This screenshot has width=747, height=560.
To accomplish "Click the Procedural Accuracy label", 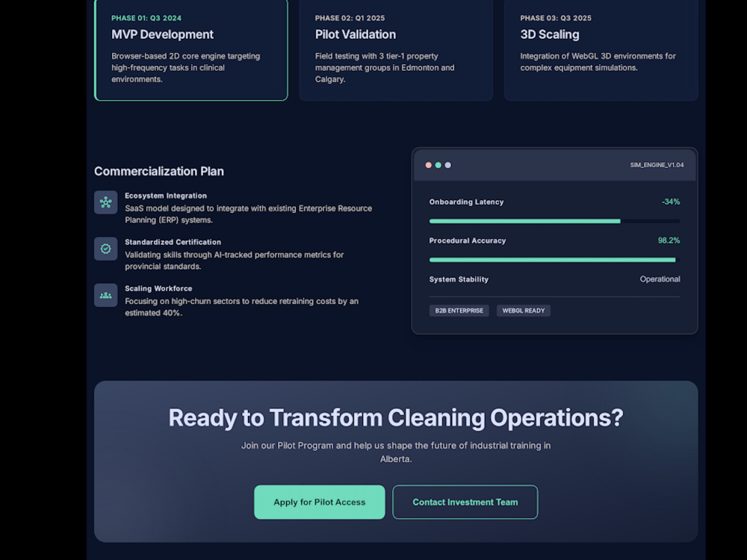I will [x=468, y=240].
